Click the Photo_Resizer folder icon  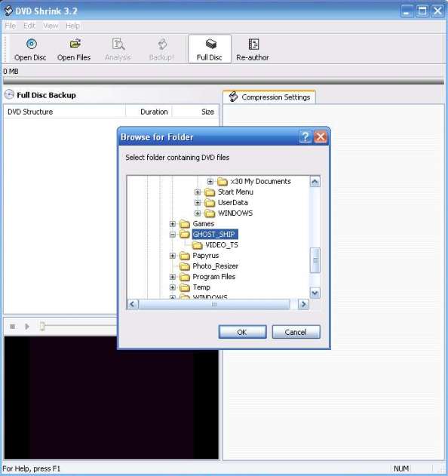point(185,266)
